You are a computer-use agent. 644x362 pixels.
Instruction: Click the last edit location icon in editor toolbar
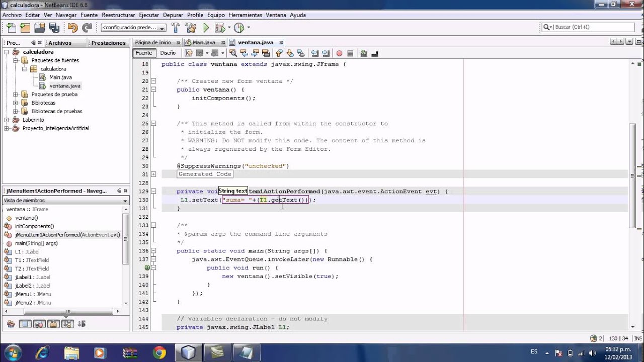click(x=188, y=53)
